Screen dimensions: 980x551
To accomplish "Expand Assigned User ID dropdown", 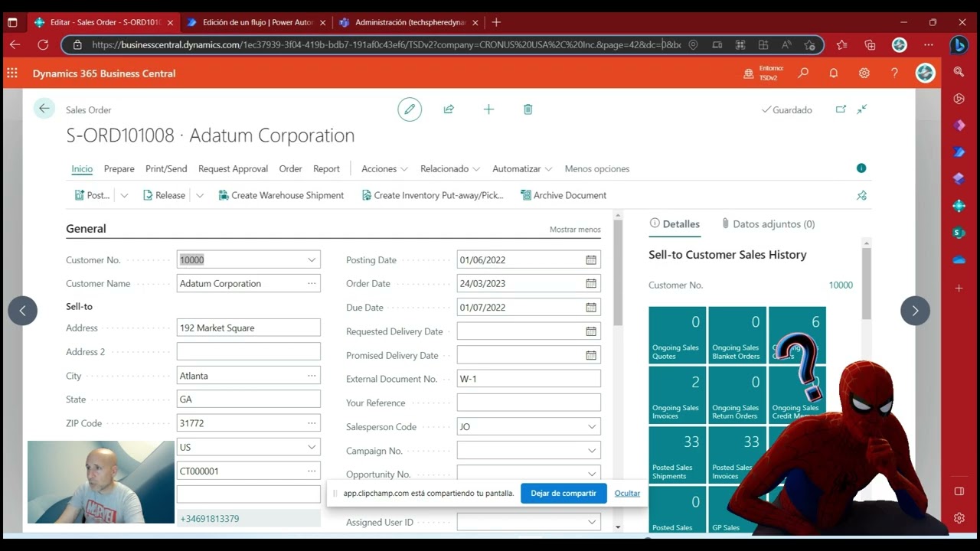I will click(x=592, y=522).
